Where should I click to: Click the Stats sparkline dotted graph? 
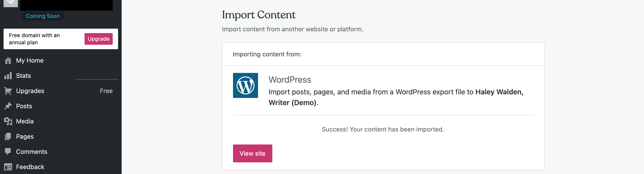click(x=97, y=79)
